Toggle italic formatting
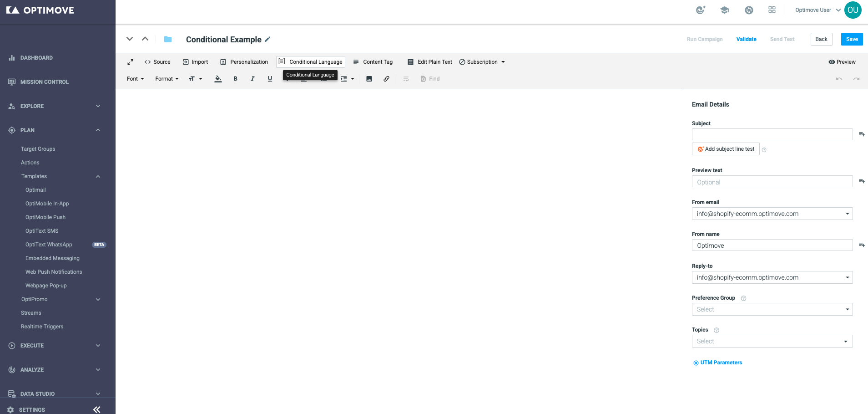This screenshot has width=868, height=414. click(x=252, y=79)
